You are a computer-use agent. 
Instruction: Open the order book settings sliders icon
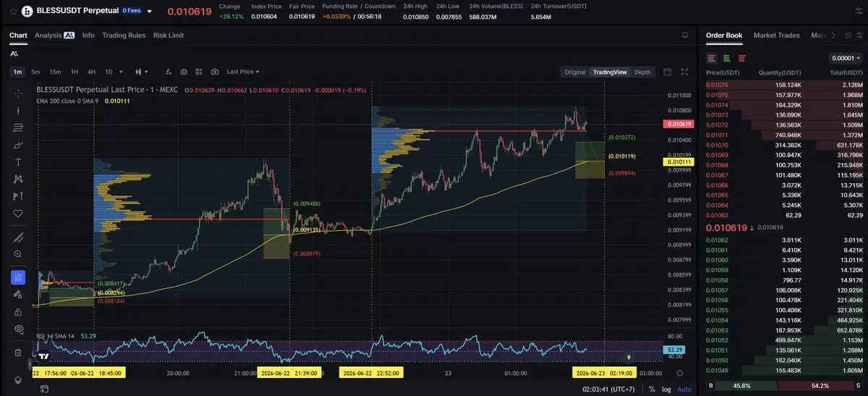(859, 35)
